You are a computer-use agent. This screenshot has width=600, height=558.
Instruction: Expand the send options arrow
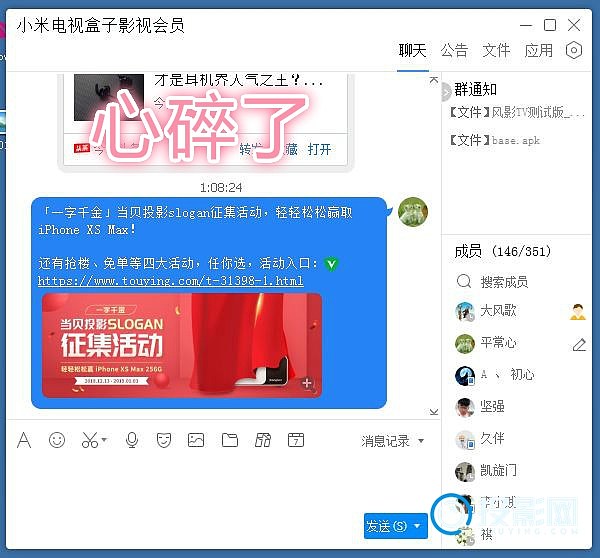(418, 526)
